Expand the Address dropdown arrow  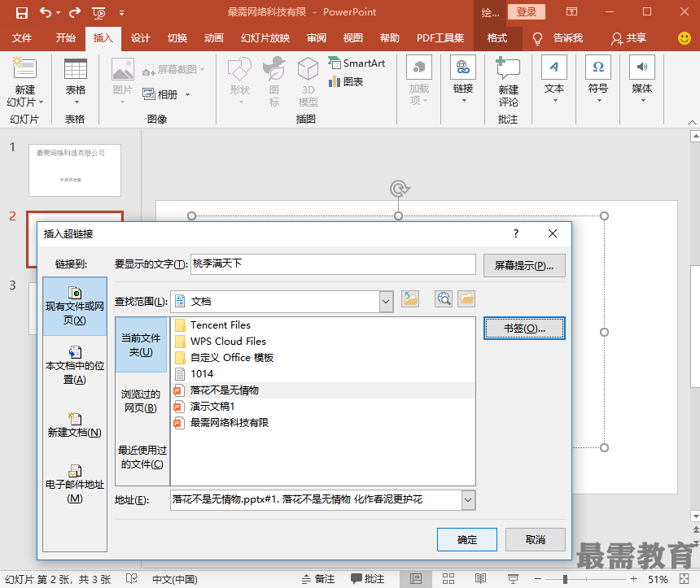click(x=468, y=500)
